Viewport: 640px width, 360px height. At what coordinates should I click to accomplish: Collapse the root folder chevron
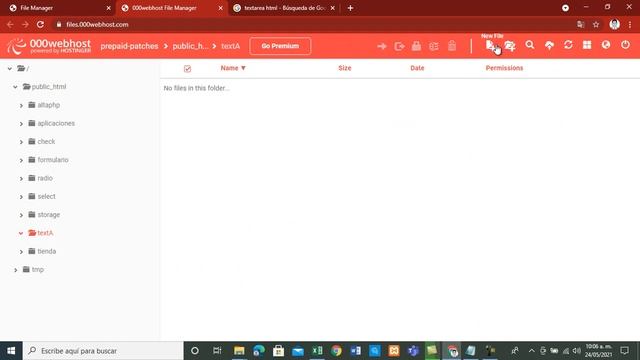[10, 69]
